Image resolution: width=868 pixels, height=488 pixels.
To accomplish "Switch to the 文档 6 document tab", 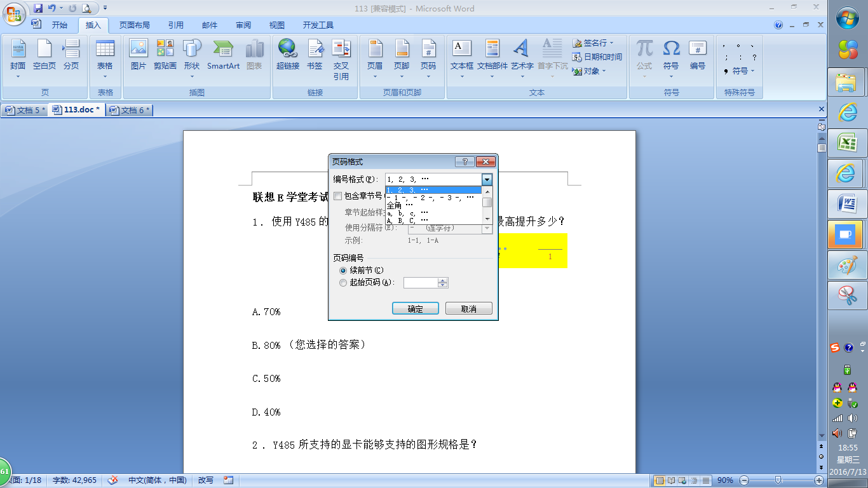I will tap(130, 110).
